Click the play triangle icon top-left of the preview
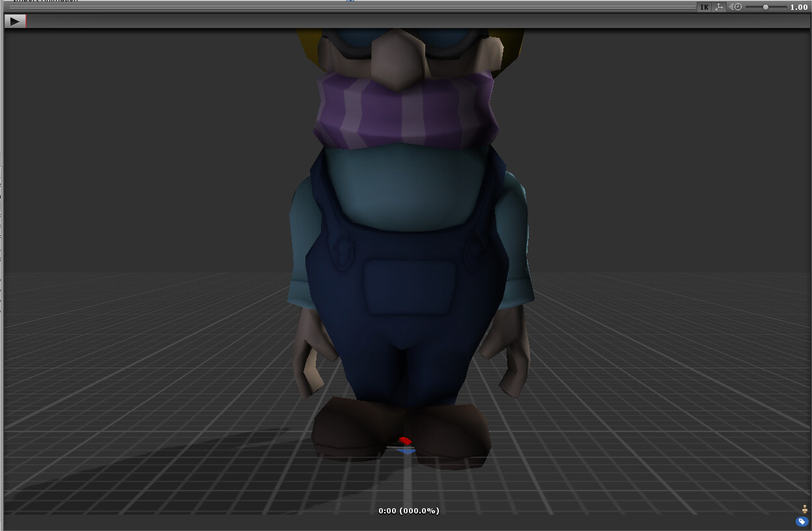 coord(14,20)
